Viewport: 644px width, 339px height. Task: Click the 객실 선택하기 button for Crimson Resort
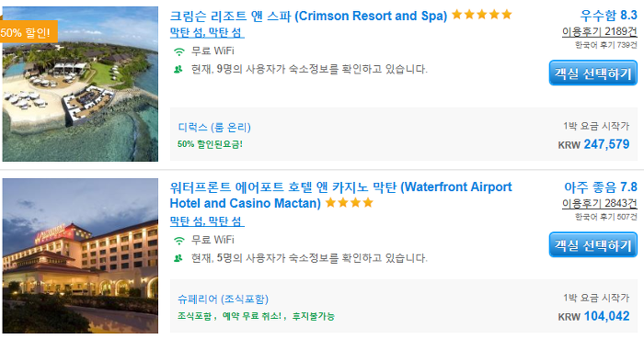coord(593,73)
